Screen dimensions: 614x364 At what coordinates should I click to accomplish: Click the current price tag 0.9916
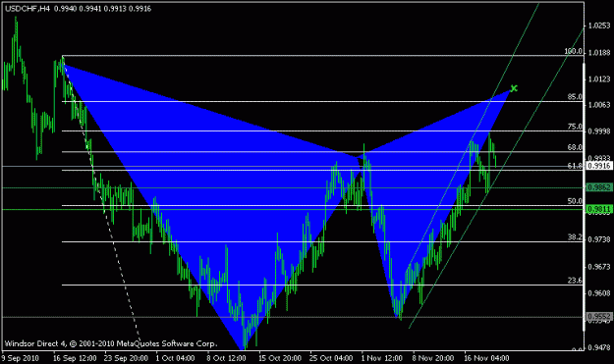pos(599,166)
